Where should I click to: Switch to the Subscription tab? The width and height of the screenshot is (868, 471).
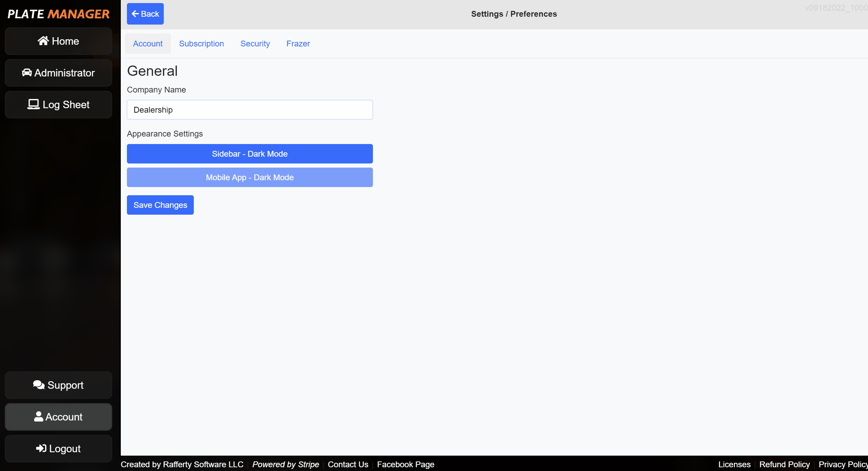(x=201, y=43)
